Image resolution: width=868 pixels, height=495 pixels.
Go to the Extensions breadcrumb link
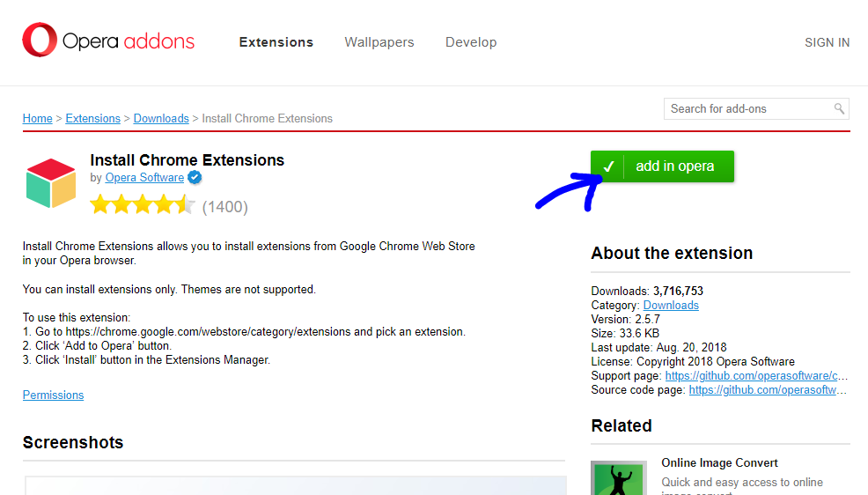pyautogui.click(x=93, y=119)
